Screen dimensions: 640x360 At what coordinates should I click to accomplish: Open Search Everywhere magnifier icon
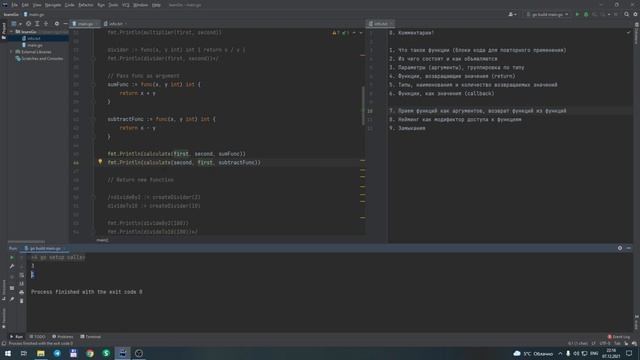pyautogui.click(x=627, y=14)
